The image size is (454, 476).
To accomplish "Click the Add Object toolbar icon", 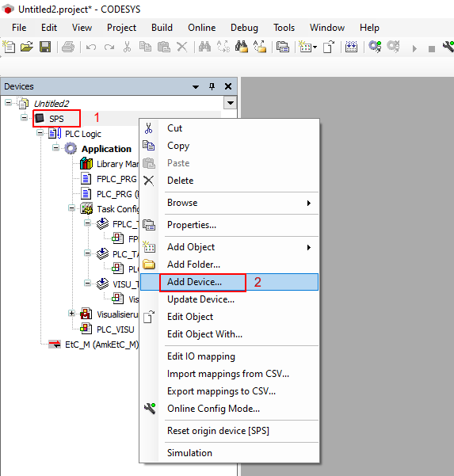I will click(x=305, y=47).
